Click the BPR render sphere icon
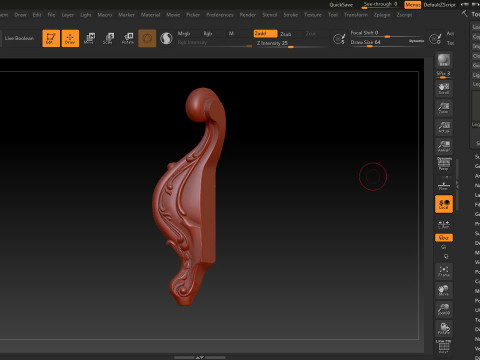Image resolution: width=480 pixels, height=360 pixels. [x=444, y=60]
